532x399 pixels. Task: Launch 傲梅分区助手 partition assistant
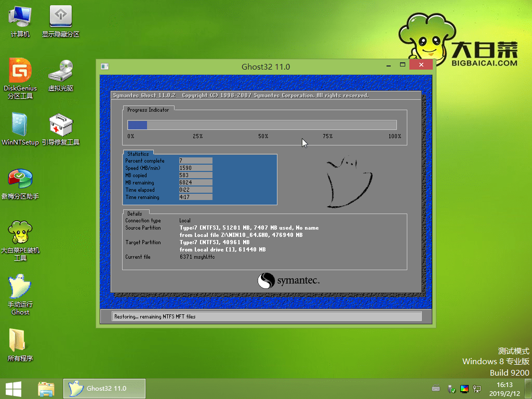20,183
